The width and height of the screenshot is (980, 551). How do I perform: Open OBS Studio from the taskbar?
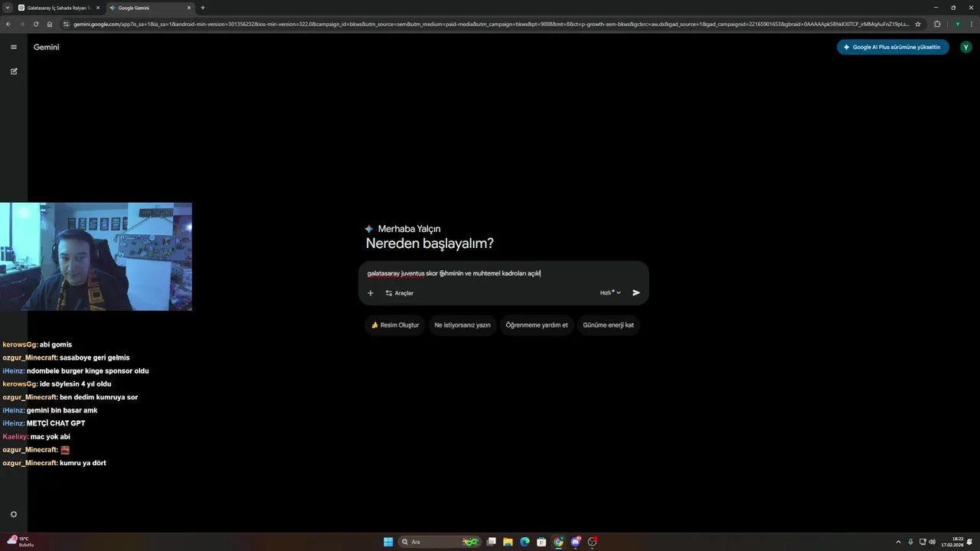click(593, 542)
